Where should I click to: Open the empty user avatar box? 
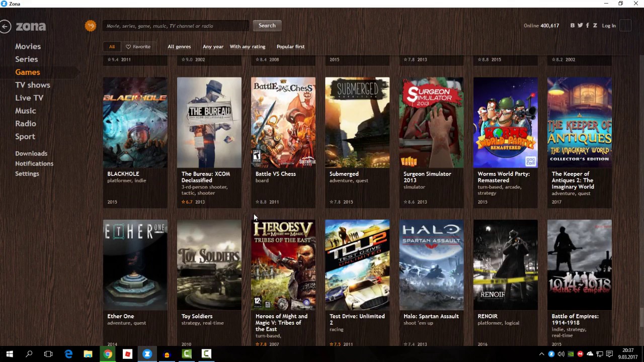pos(625,26)
